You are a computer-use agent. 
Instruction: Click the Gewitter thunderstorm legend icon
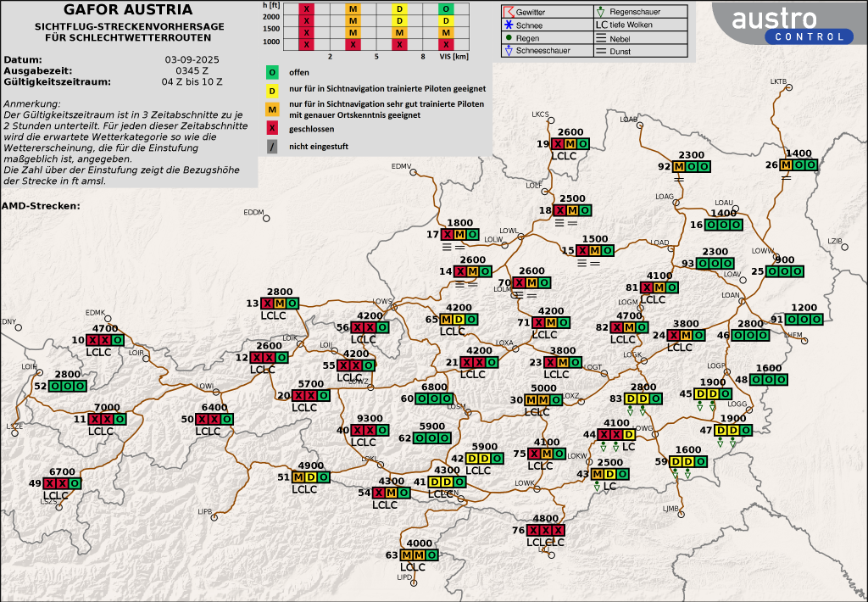click(508, 12)
